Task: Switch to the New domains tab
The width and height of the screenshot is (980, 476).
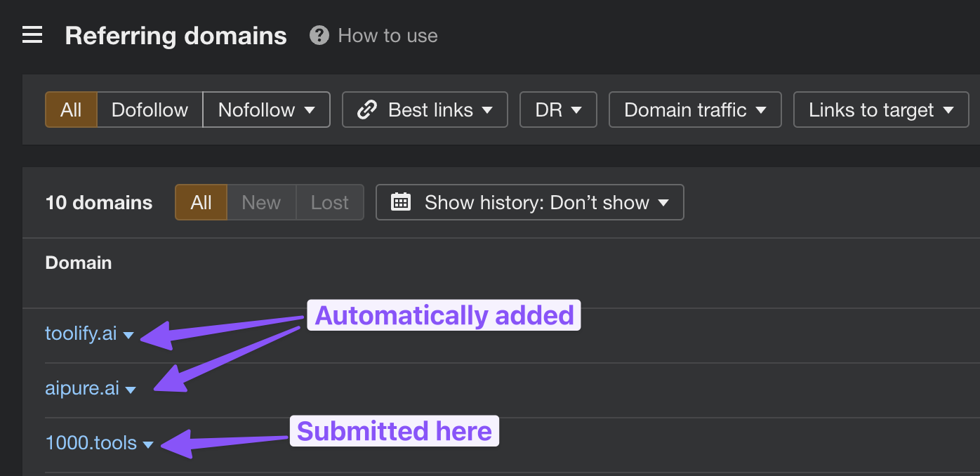Action: coord(261,202)
